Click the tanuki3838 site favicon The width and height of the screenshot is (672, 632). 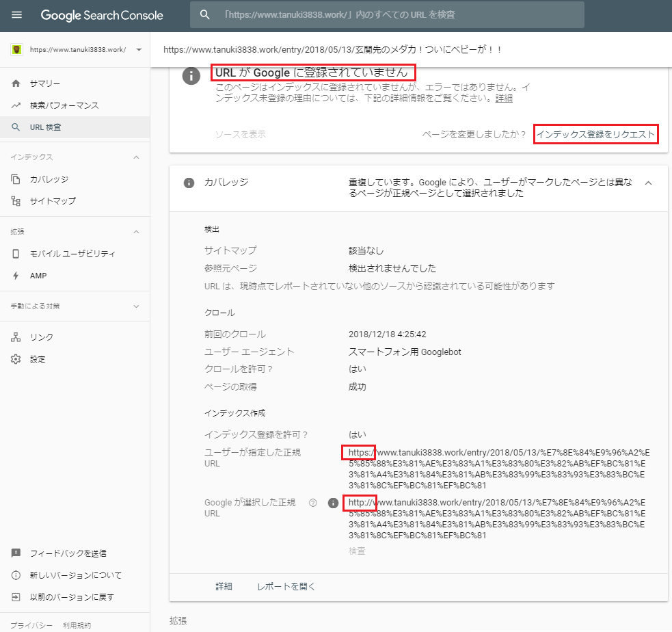click(16, 50)
